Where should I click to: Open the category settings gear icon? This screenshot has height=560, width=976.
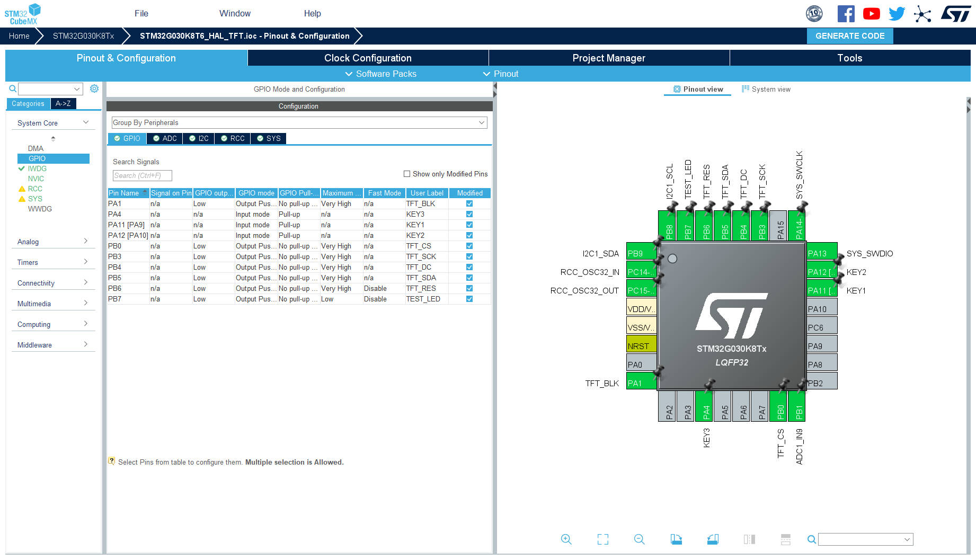(94, 88)
